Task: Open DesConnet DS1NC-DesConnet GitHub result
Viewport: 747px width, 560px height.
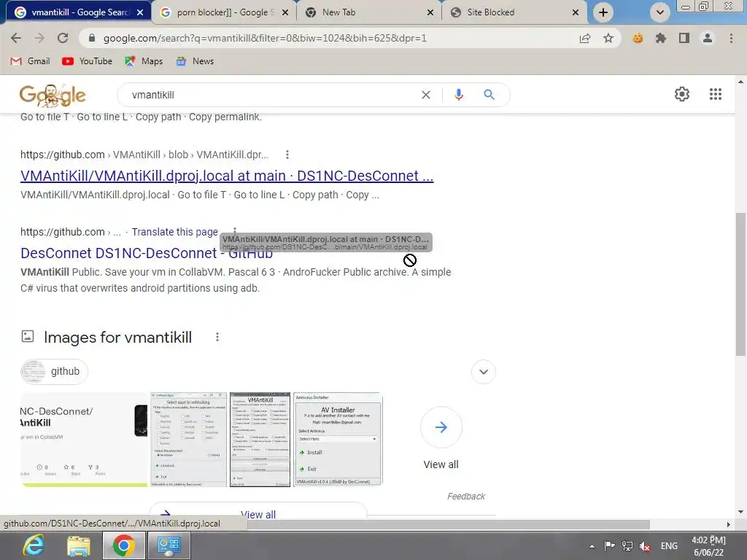Action: (146, 253)
